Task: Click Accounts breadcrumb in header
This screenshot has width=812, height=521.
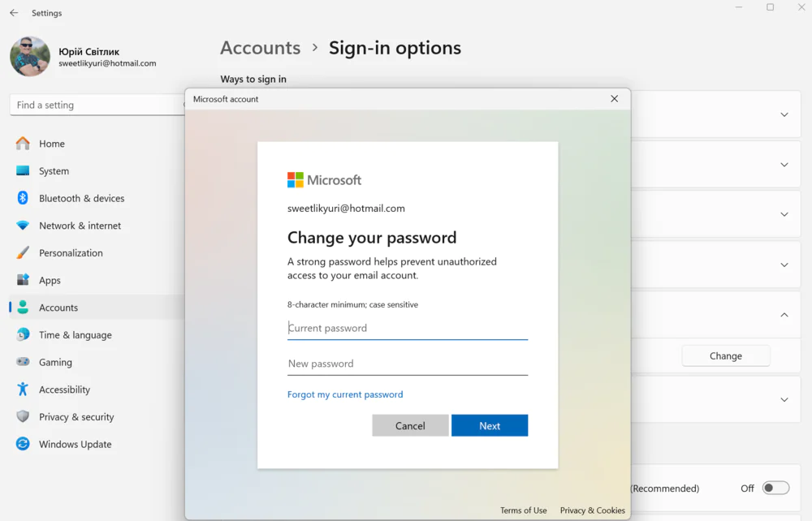Action: click(x=260, y=48)
